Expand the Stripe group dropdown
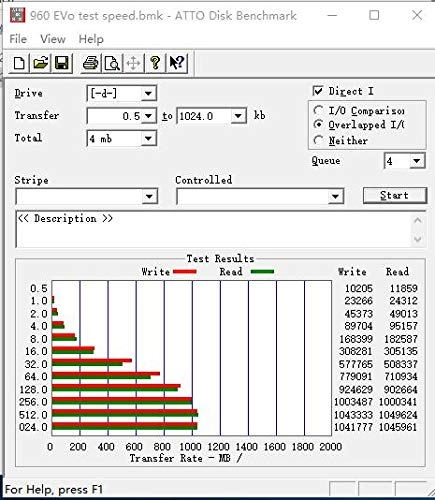435x500 pixels. click(x=149, y=196)
